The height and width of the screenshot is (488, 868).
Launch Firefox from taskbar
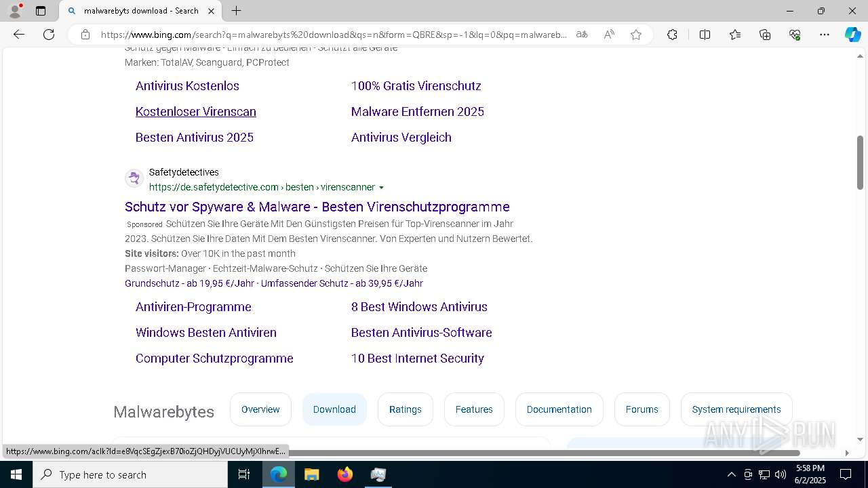coord(345,474)
